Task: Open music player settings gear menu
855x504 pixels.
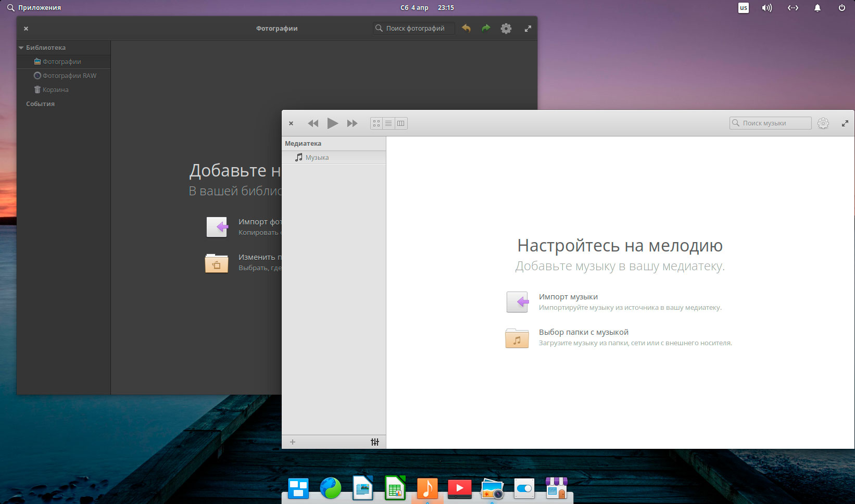Action: coord(823,123)
